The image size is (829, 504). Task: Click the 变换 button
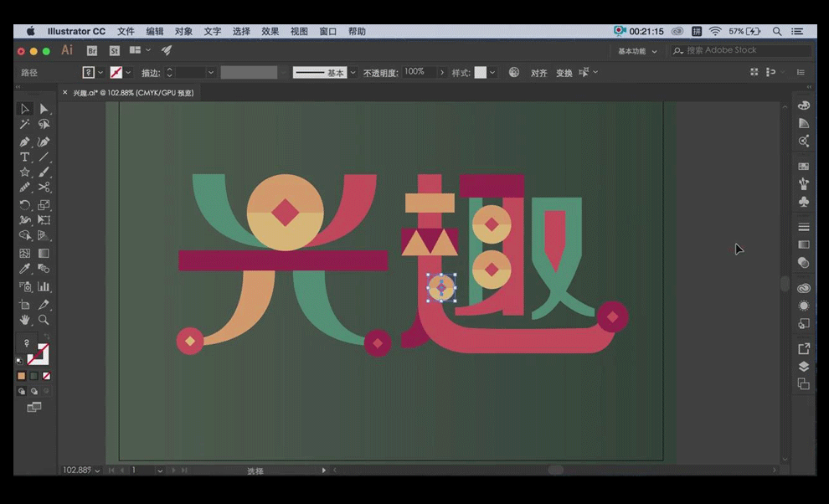[564, 73]
